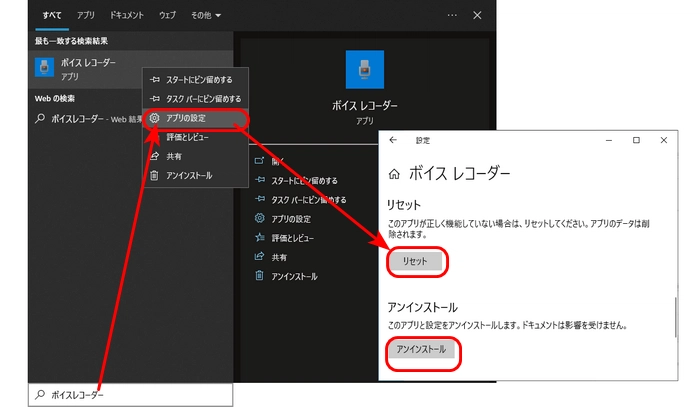Screen dimensions: 700x407
Task: Click the 開く icon in the preview pane
Action: (x=259, y=160)
